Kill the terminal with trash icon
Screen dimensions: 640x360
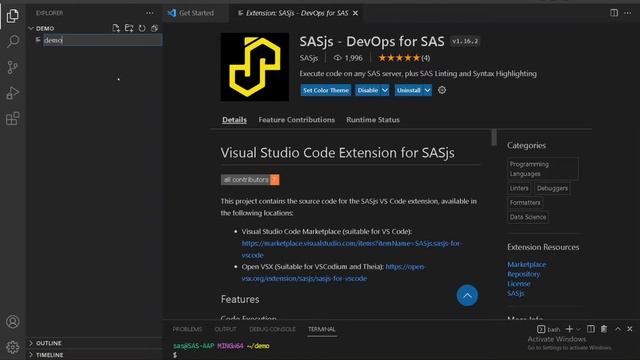[x=604, y=329]
